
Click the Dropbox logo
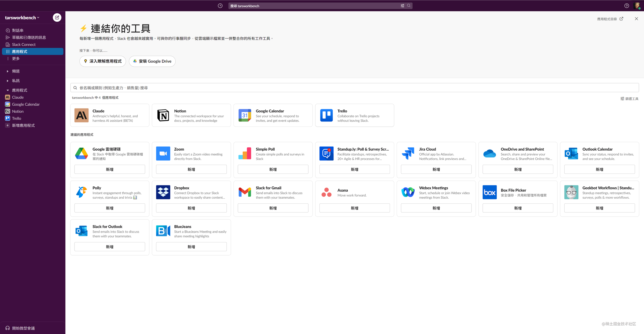tap(163, 192)
